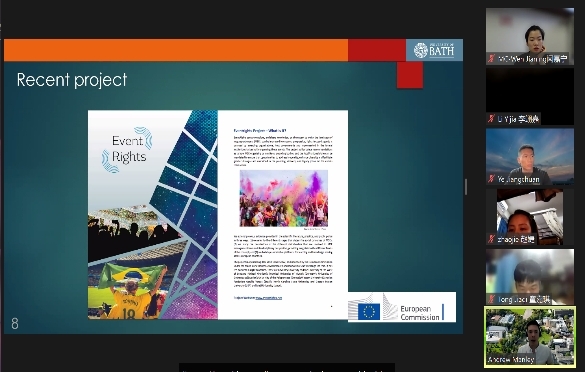Click the colorful powder festival photo
The height and width of the screenshot is (373, 587).
point(284,198)
